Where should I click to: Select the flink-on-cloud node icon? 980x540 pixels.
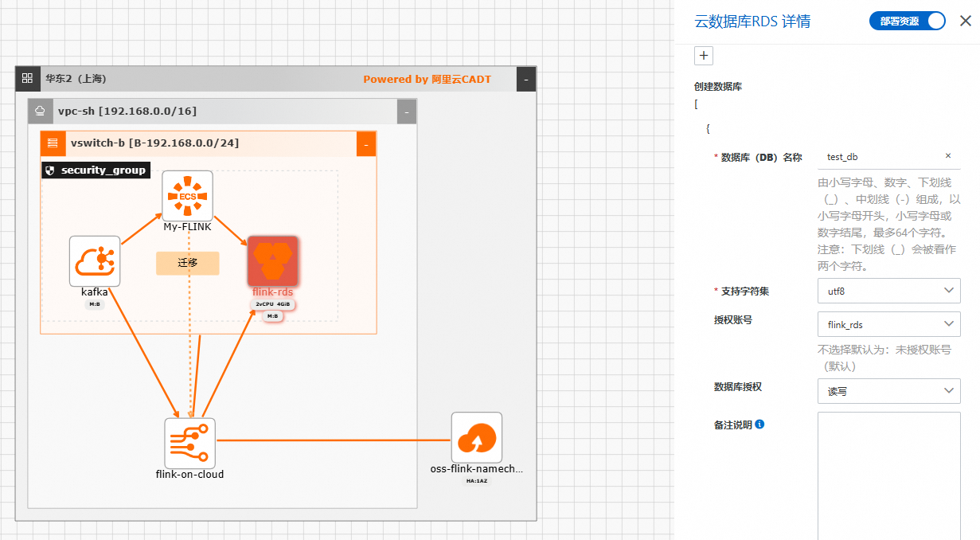[x=190, y=444]
